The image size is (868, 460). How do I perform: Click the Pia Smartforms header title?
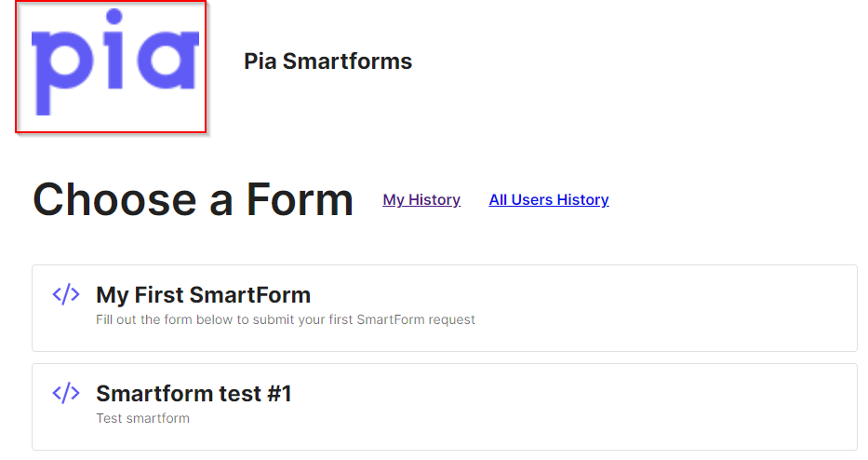(327, 61)
